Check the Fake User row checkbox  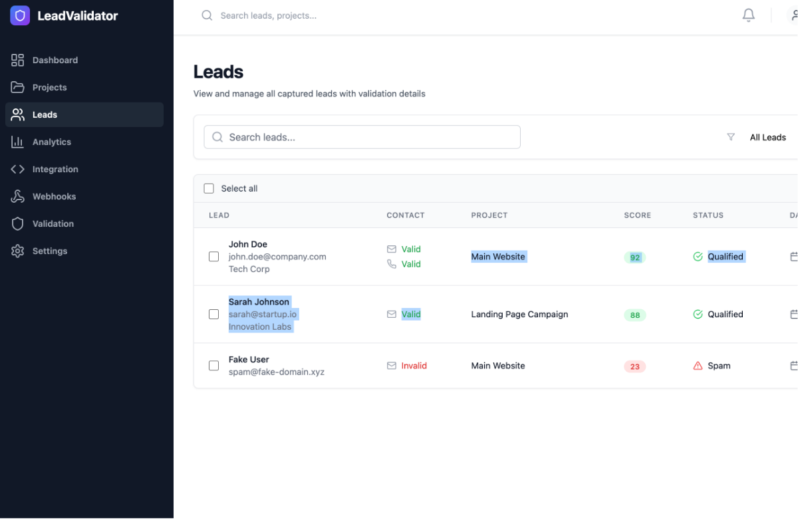pos(213,365)
